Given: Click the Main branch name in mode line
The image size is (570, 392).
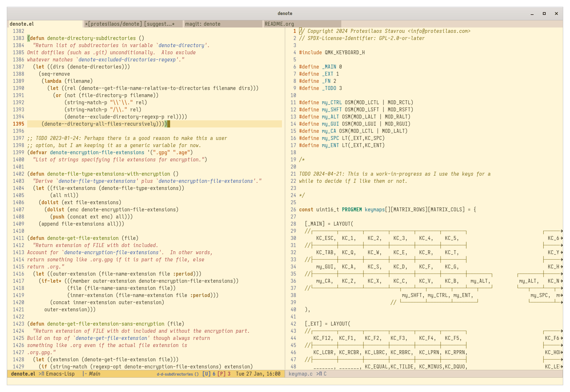Looking at the screenshot, I should pyautogui.click(x=94, y=374).
